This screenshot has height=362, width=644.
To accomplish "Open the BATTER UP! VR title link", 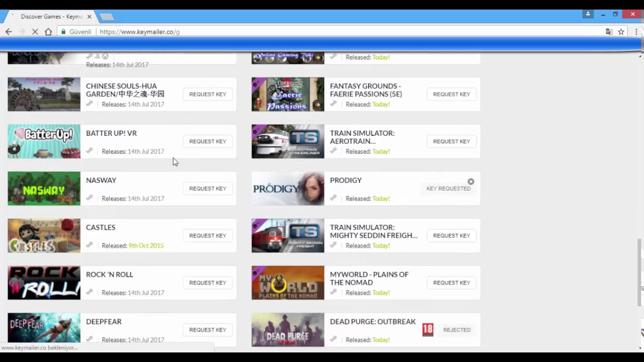I will pos(111,133).
